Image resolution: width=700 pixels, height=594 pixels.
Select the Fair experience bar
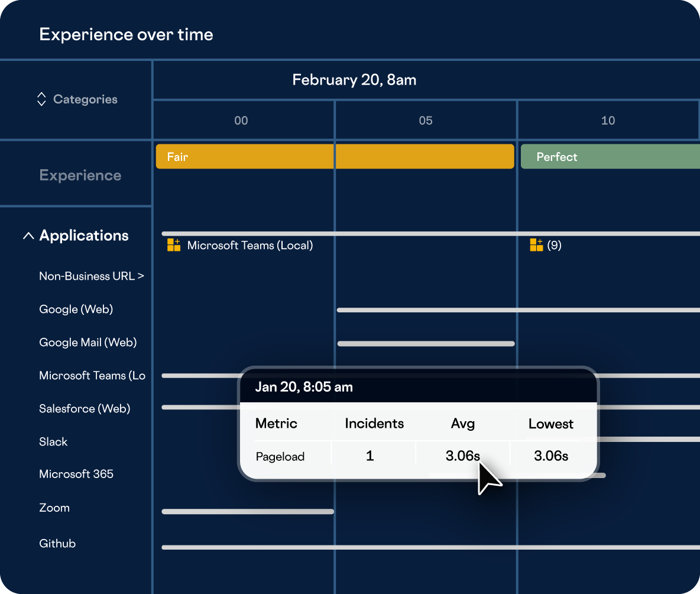335,157
